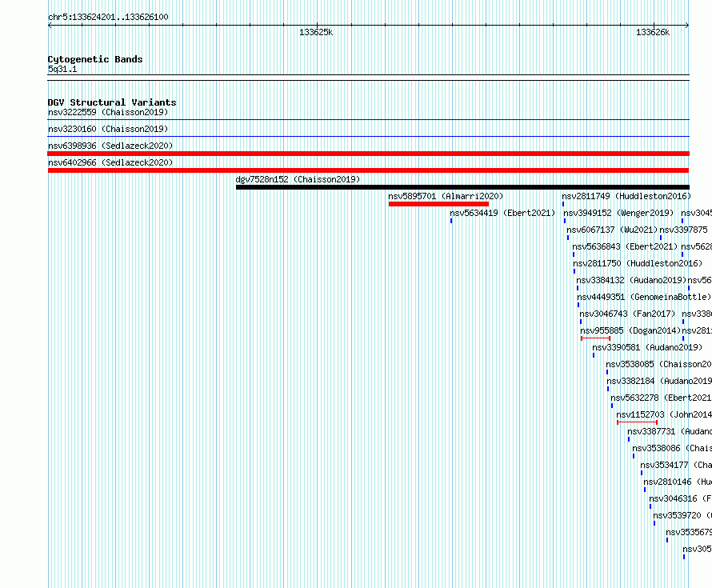This screenshot has height=588, width=712.
Task: Open the nsv5634419 (Ebert2021) label
Action: [502, 213]
